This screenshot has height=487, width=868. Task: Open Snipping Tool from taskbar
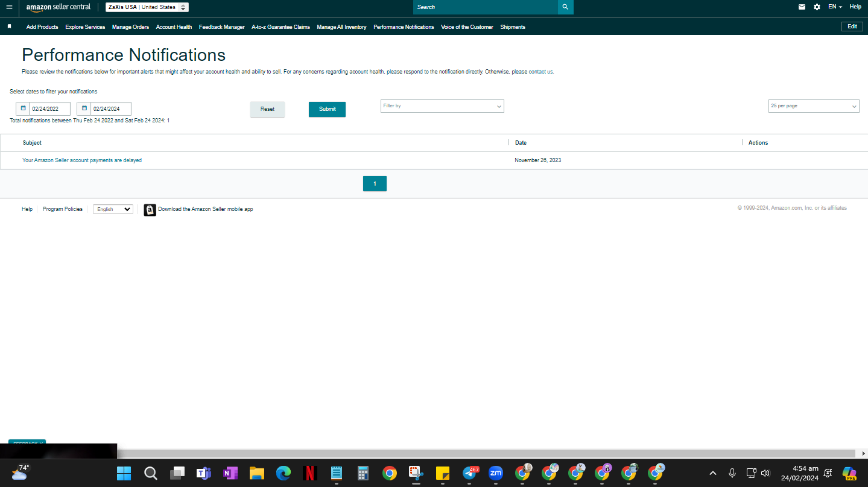(416, 473)
